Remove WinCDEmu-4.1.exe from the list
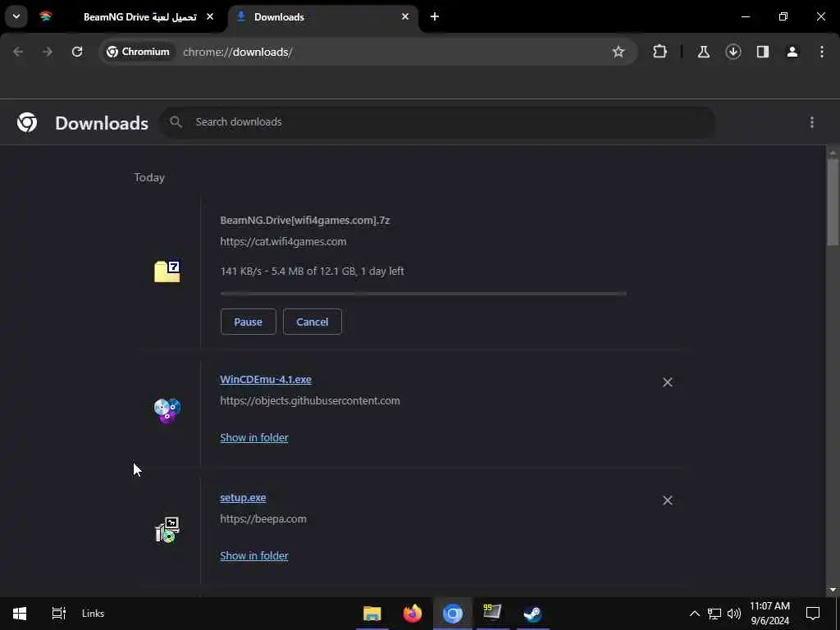840x630 pixels. pos(668,382)
